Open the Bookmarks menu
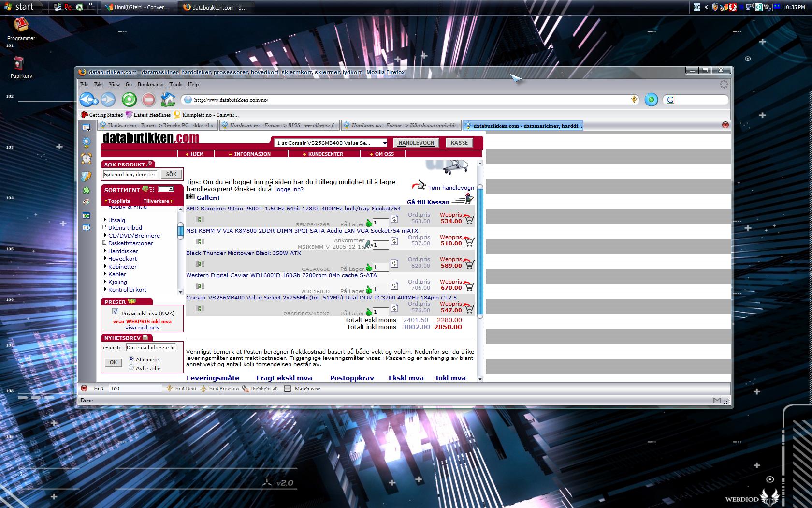The image size is (812, 508). click(150, 84)
